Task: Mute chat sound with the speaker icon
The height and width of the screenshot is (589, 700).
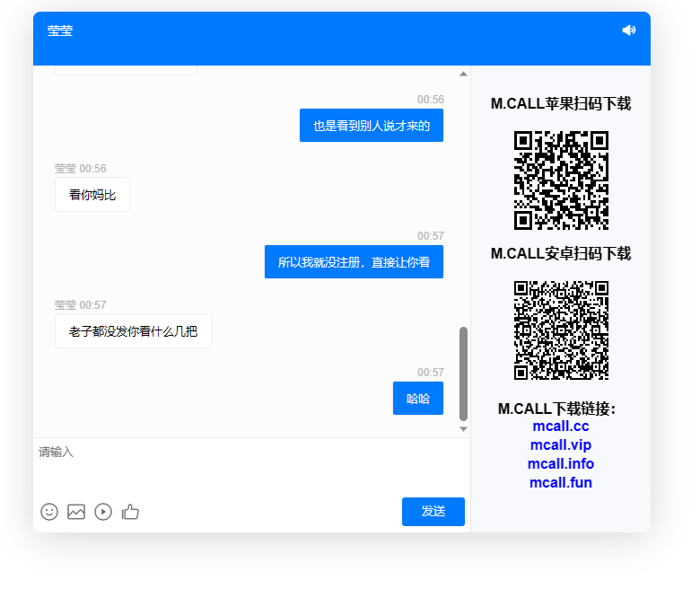Action: tap(628, 31)
